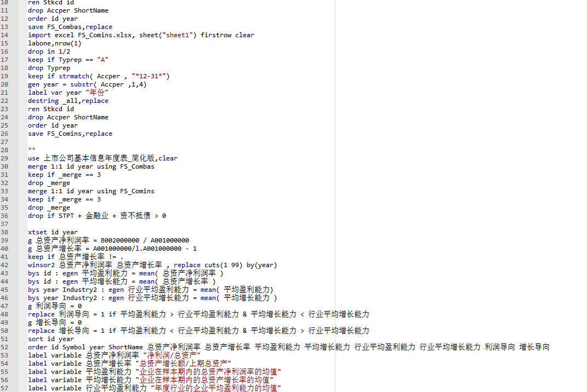The image size is (587, 392).
Task: Click 'merge 1:1 id year using FS_Combas'
Action: (x=91, y=166)
